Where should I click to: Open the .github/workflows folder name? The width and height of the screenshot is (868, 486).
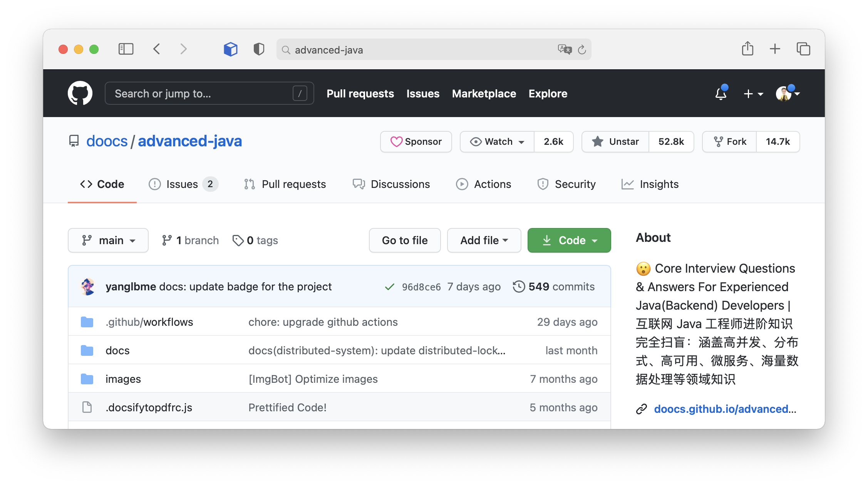tap(149, 322)
